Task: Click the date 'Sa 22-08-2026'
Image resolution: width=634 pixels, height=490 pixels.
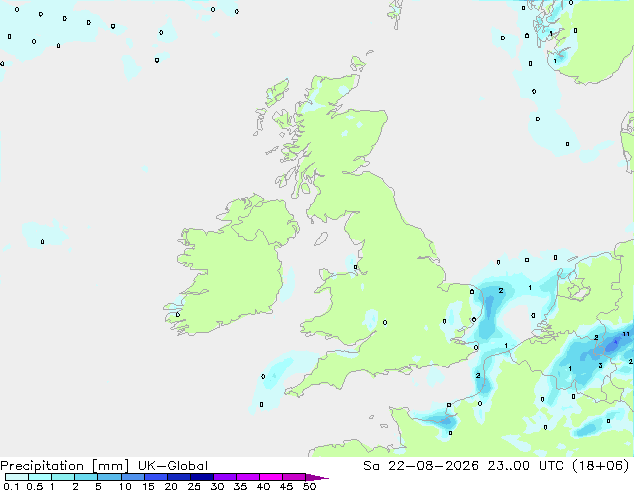Action: (x=421, y=466)
